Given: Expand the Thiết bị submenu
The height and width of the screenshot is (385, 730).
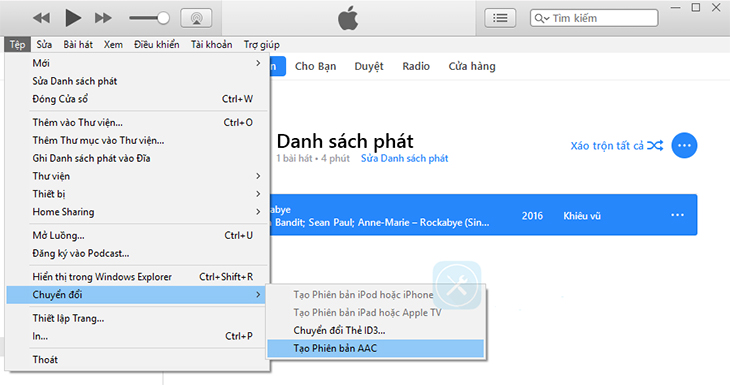Looking at the screenshot, I should point(137,194).
